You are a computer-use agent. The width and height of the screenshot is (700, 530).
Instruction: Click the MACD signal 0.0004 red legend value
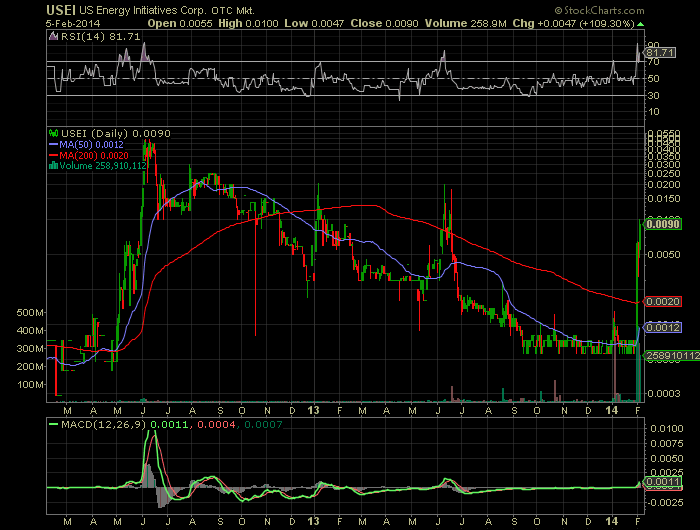pos(216,424)
